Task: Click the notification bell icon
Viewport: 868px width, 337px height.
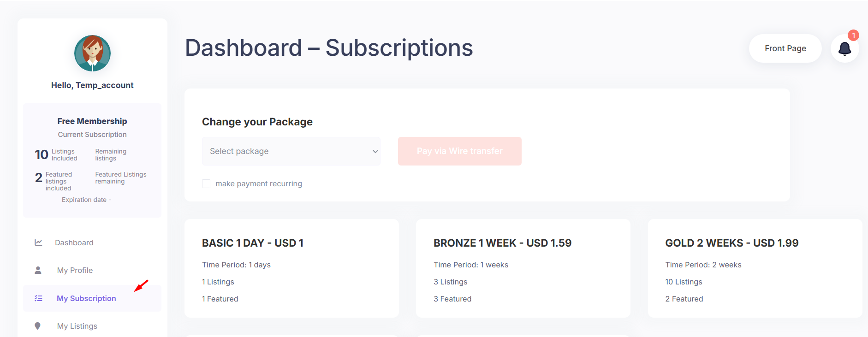Action: click(844, 48)
